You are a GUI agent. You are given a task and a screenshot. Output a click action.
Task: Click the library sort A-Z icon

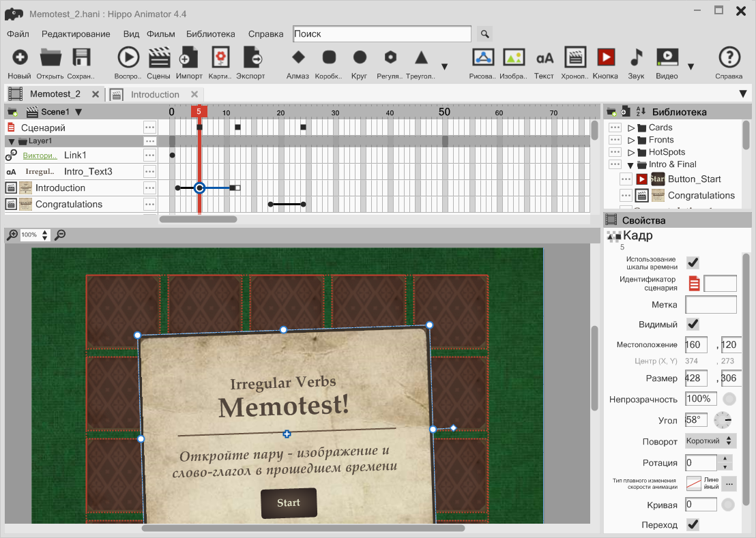(641, 112)
